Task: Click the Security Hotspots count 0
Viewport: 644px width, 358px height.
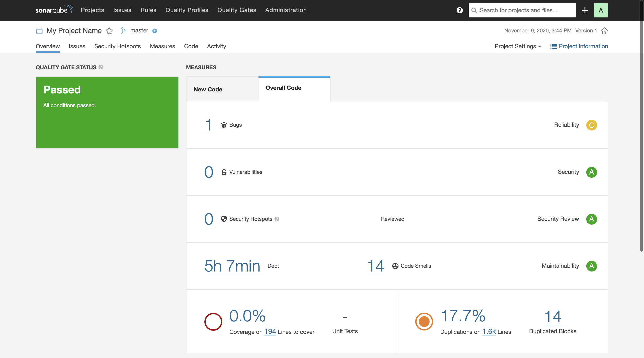Action: (209, 219)
